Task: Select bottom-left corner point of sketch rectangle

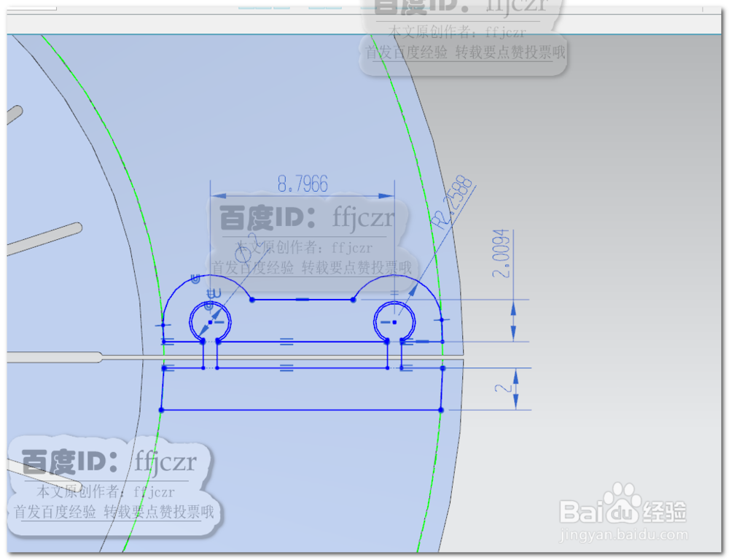Action: tap(161, 411)
